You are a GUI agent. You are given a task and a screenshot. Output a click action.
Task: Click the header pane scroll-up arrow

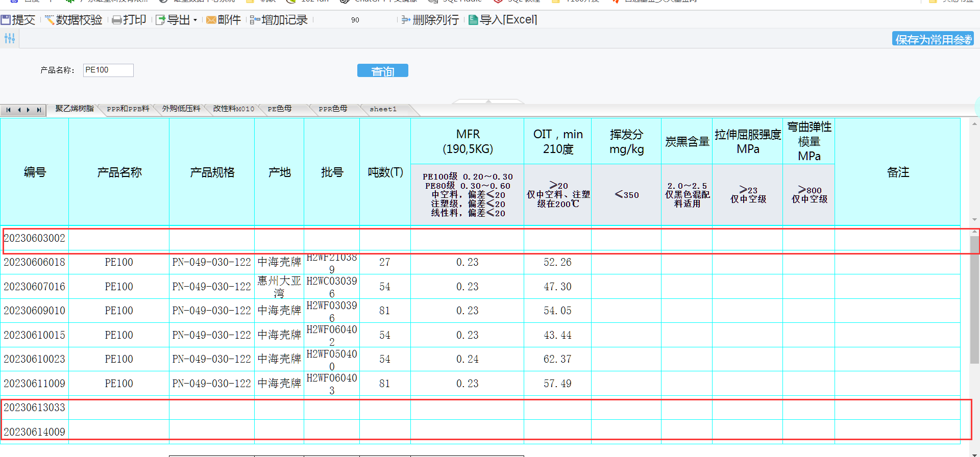click(x=974, y=123)
